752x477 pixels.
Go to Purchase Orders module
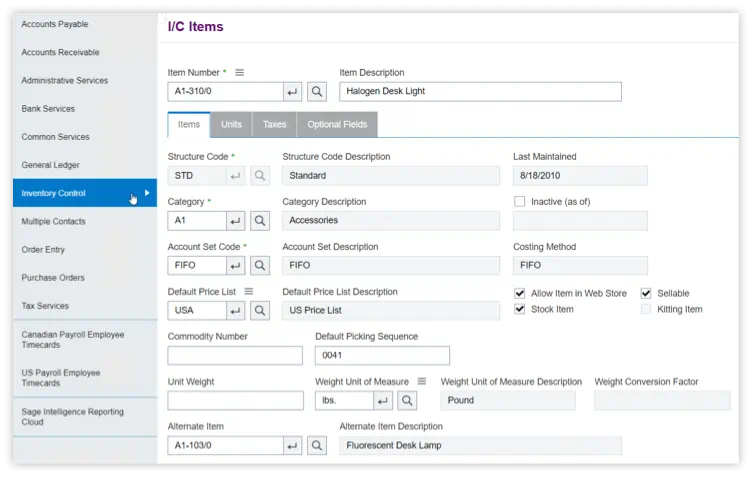53,278
